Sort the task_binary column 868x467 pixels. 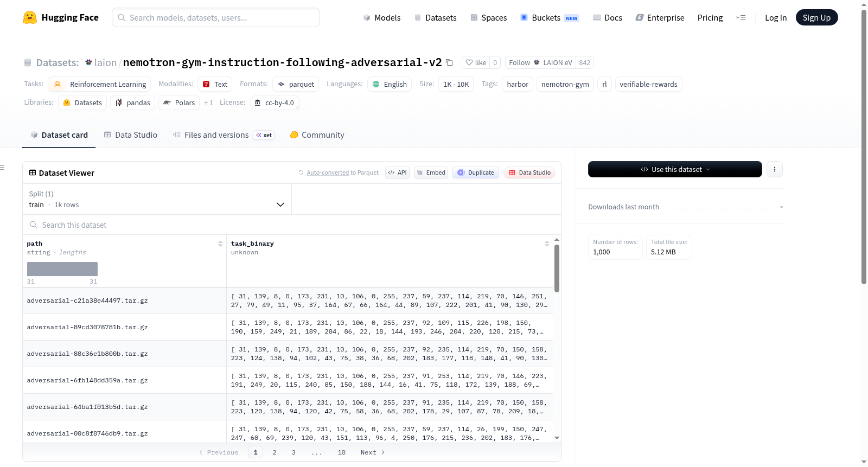tap(547, 244)
